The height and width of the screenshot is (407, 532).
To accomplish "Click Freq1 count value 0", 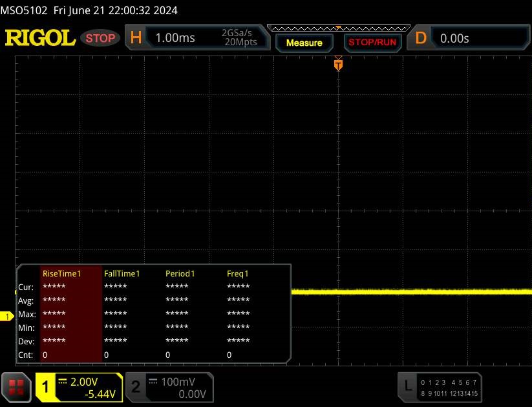I will click(229, 355).
